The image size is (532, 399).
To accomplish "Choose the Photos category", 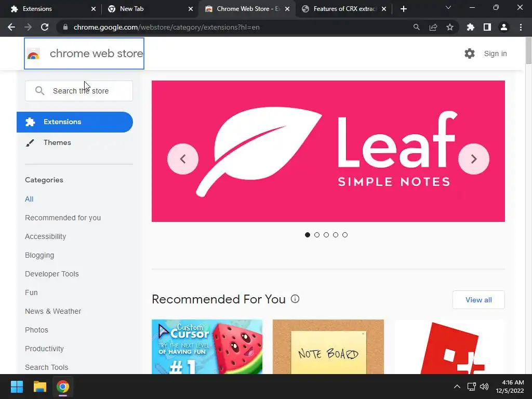I will [x=37, y=330].
